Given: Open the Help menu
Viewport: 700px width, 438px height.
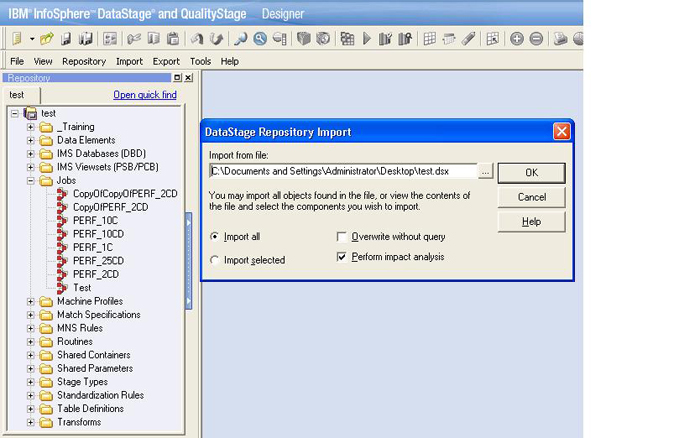Looking at the screenshot, I should (x=229, y=61).
